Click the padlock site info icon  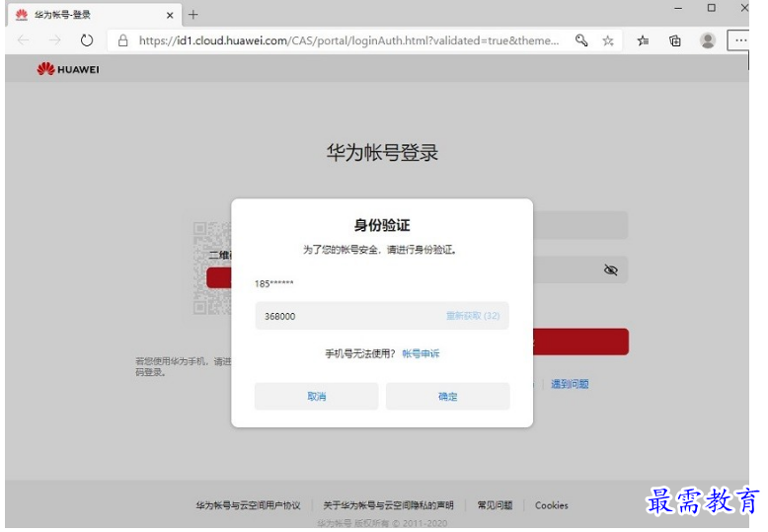pyautogui.click(x=123, y=40)
